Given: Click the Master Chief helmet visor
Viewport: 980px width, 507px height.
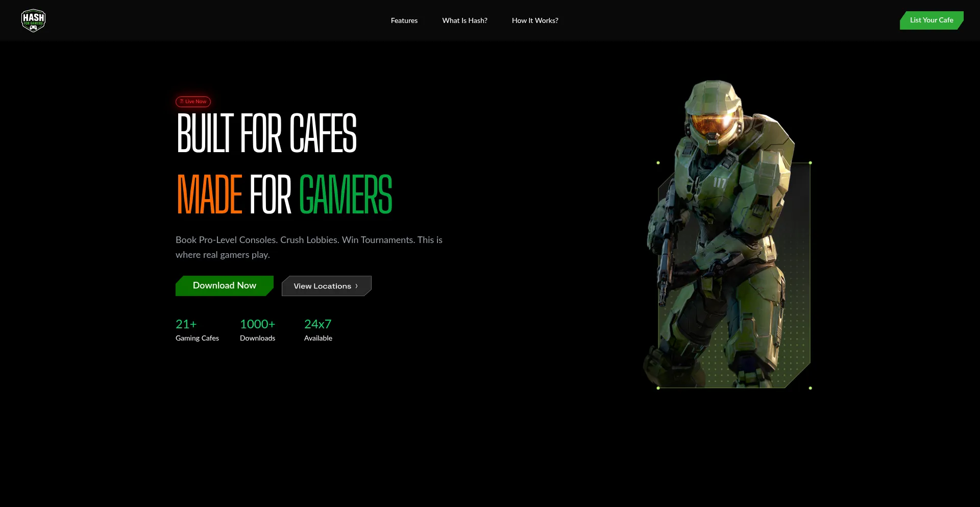Looking at the screenshot, I should click(714, 123).
